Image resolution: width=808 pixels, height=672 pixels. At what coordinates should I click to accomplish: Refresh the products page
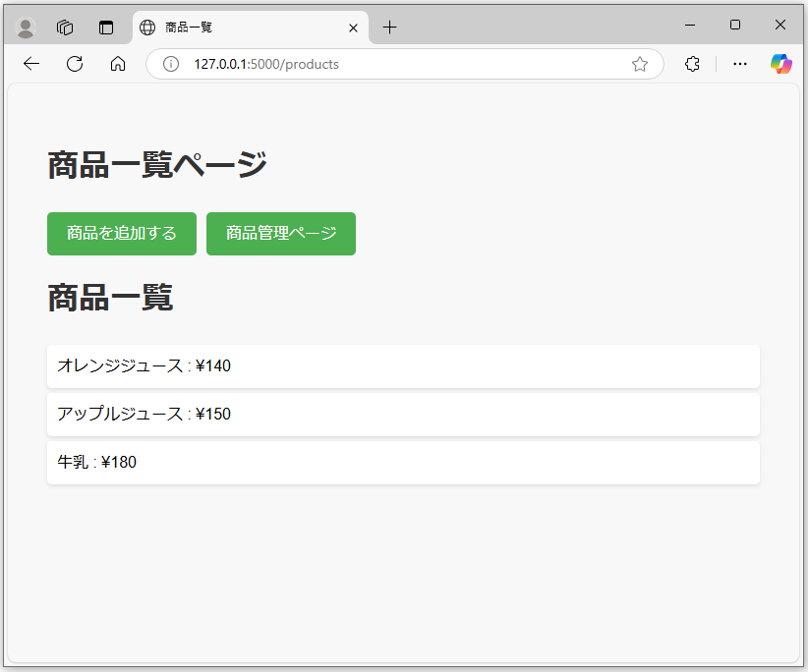(75, 64)
